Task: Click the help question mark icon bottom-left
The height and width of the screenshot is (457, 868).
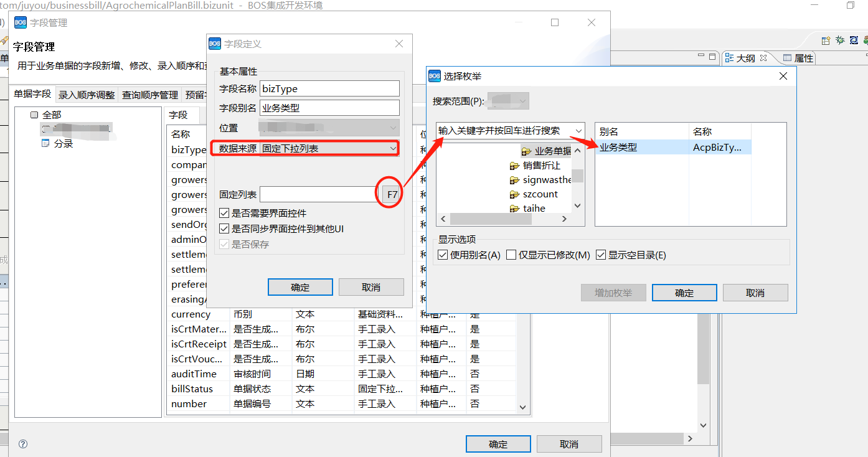Action: [22, 443]
